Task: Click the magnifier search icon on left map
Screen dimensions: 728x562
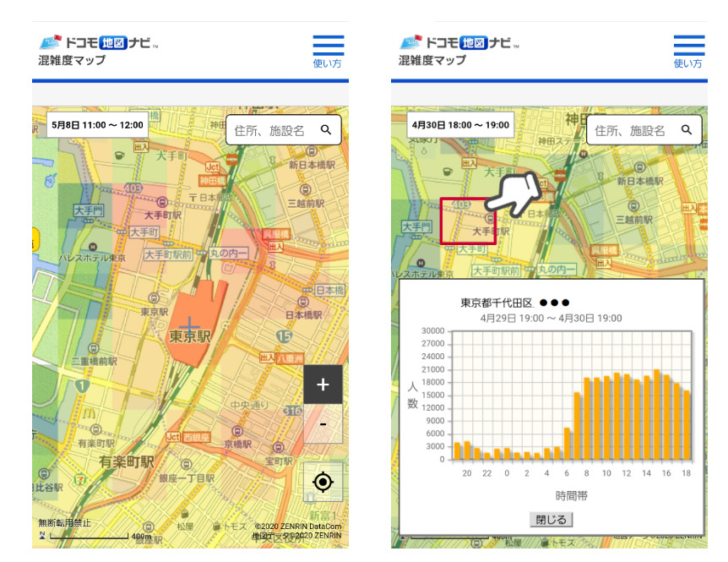Action: point(326,130)
